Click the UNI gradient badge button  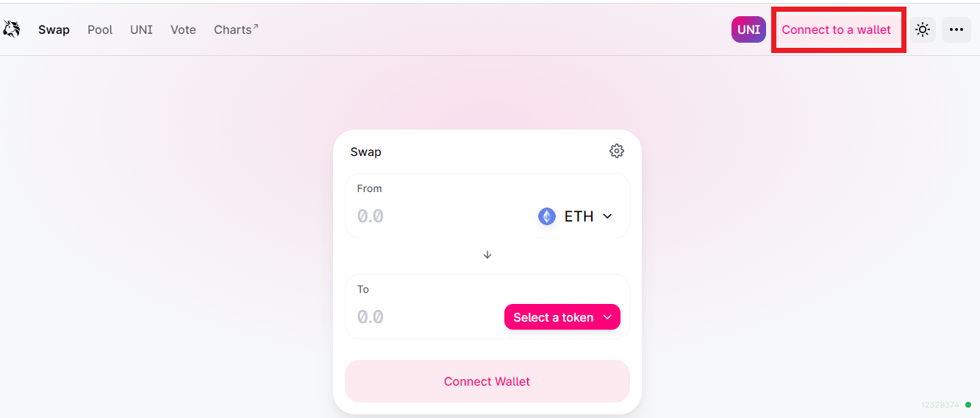pos(748,29)
